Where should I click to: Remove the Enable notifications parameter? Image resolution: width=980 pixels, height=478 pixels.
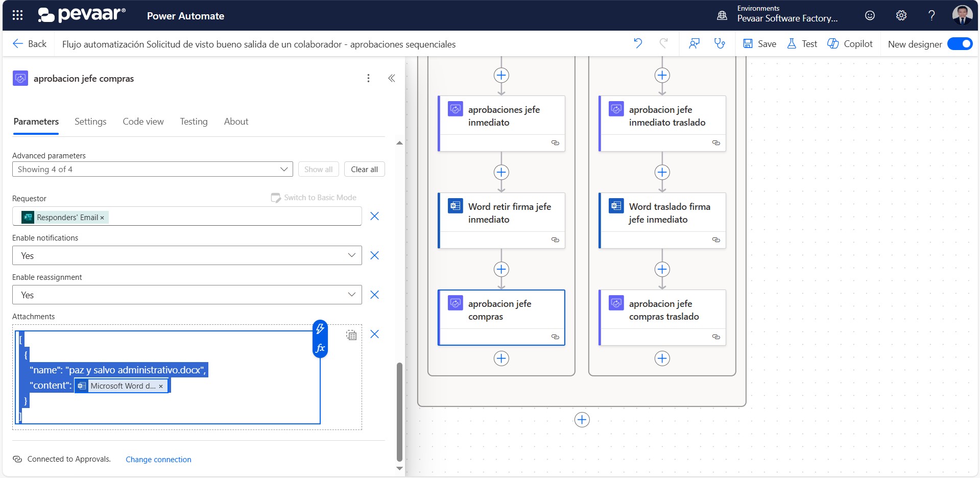coord(374,255)
